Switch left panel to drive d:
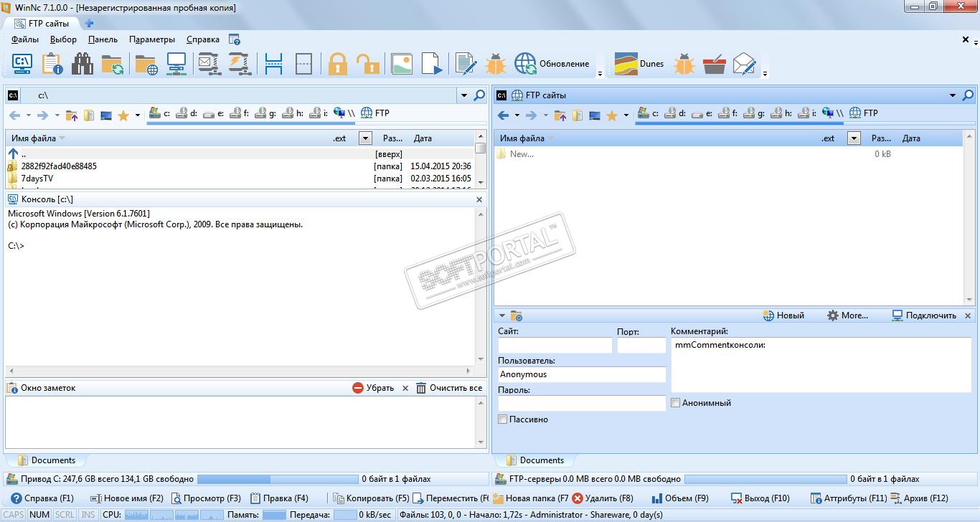Image resolution: width=980 pixels, height=522 pixels. pos(188,113)
